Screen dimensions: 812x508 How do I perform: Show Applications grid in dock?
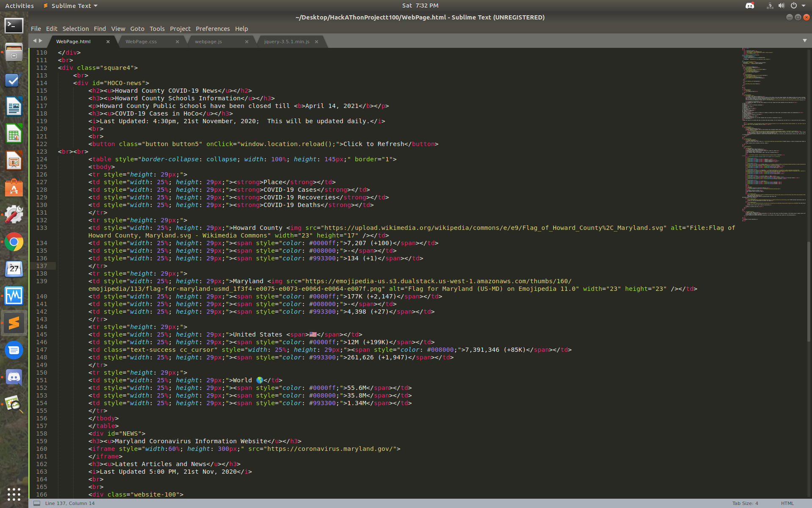[14, 494]
